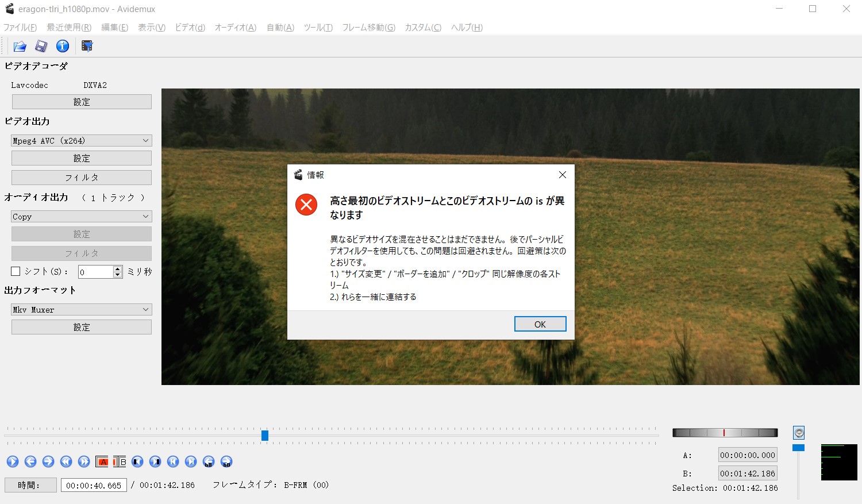
Task: Click the blue volume slider handle
Action: (799, 448)
